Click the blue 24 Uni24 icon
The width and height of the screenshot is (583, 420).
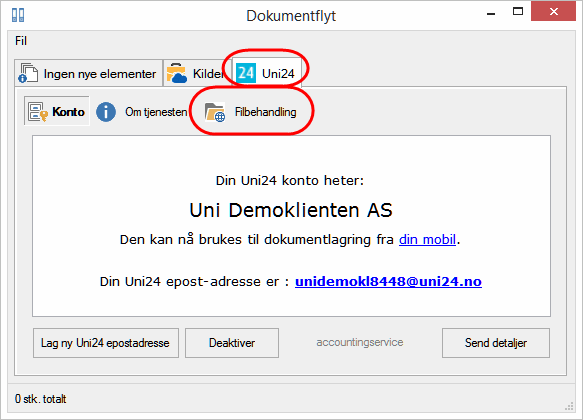[x=246, y=73]
